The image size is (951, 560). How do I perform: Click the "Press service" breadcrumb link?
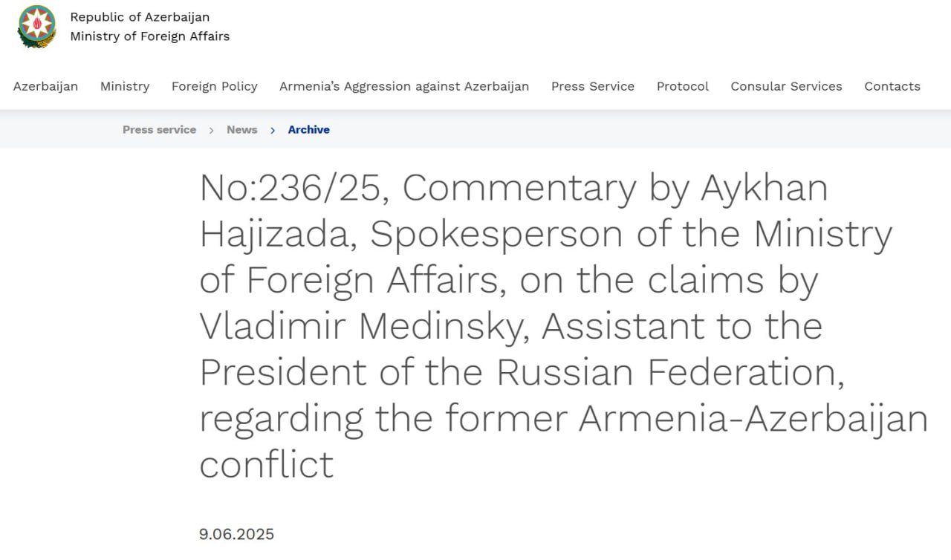click(x=159, y=130)
